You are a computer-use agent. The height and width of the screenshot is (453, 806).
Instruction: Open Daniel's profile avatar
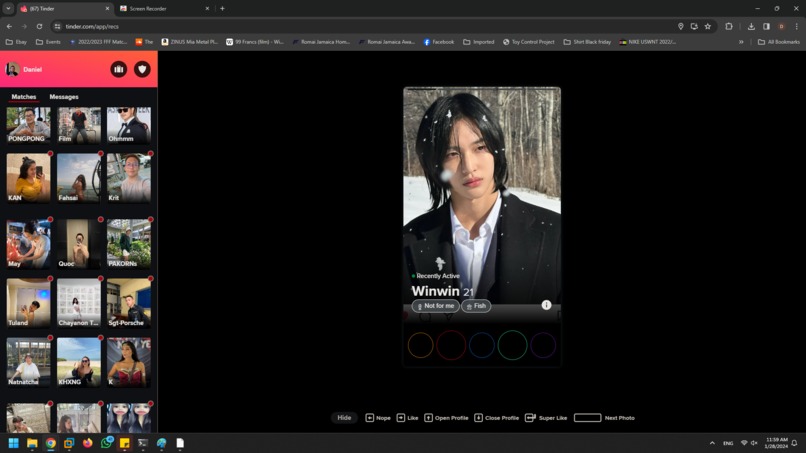tap(12, 69)
